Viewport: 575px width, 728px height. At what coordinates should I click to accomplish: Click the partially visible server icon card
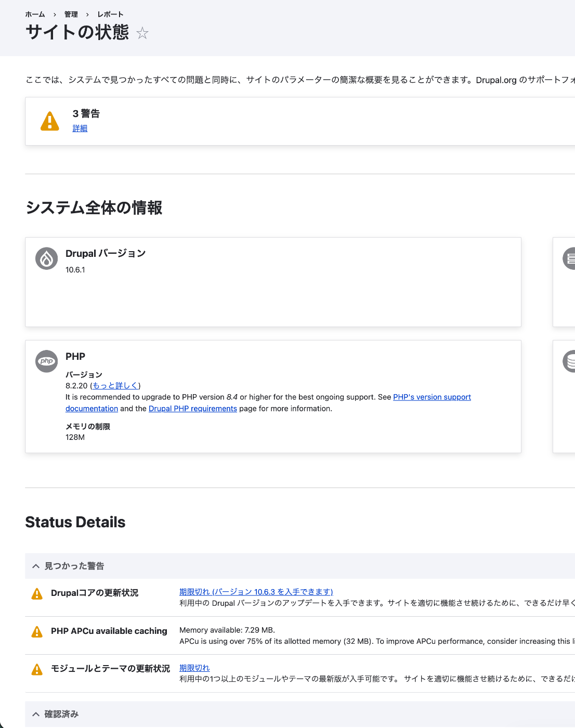tap(564, 282)
